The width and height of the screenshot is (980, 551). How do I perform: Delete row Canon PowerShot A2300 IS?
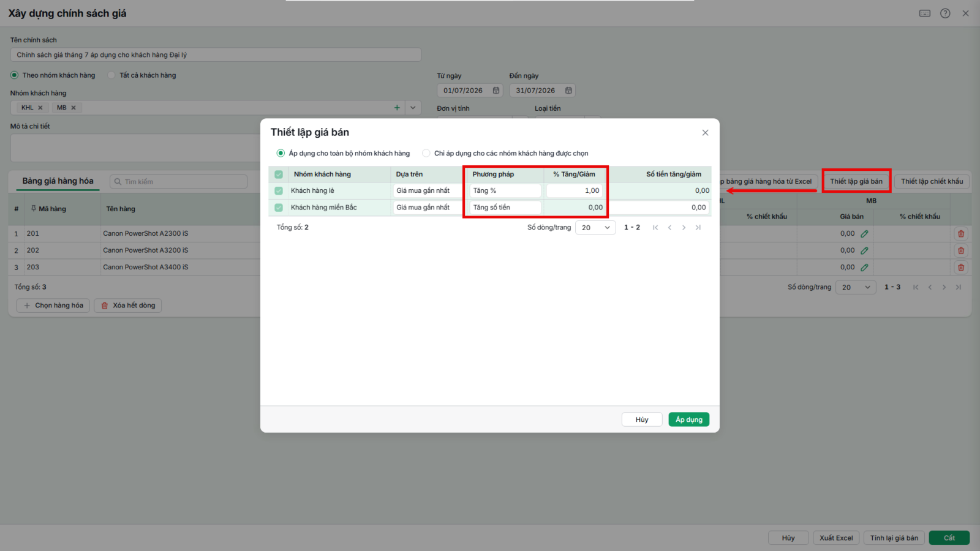(961, 234)
